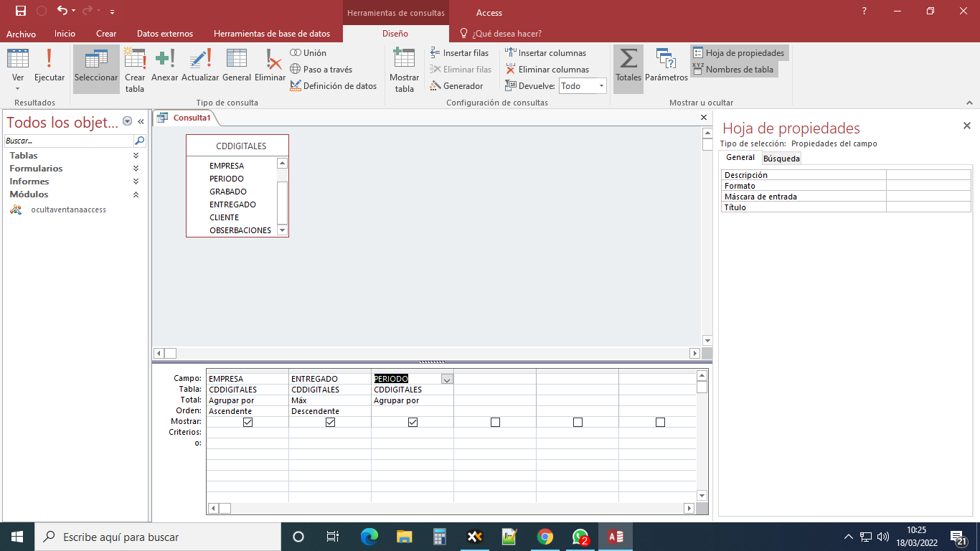Open the PERIODO field dropdown arrow
Image resolution: width=980 pixels, height=551 pixels.
447,380
